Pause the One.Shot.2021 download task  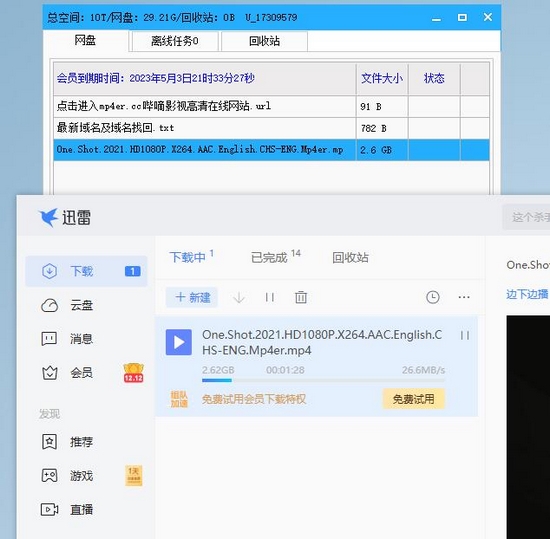coord(465,336)
